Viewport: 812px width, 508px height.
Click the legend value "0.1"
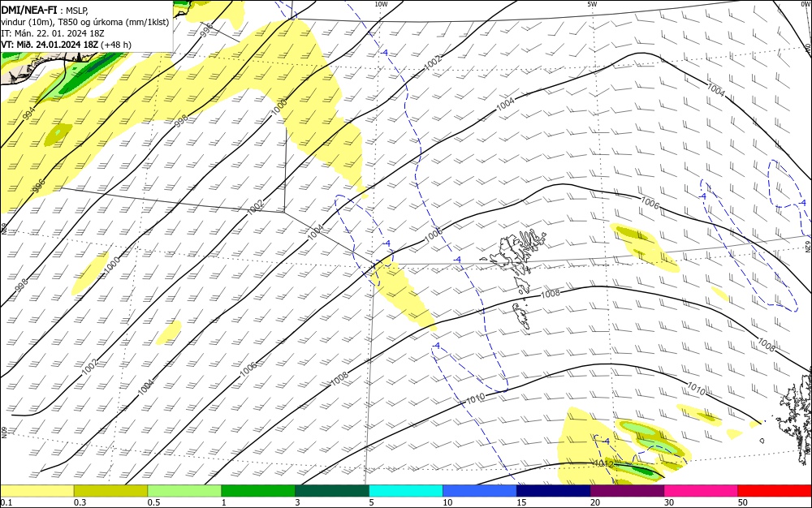[x=6, y=502]
